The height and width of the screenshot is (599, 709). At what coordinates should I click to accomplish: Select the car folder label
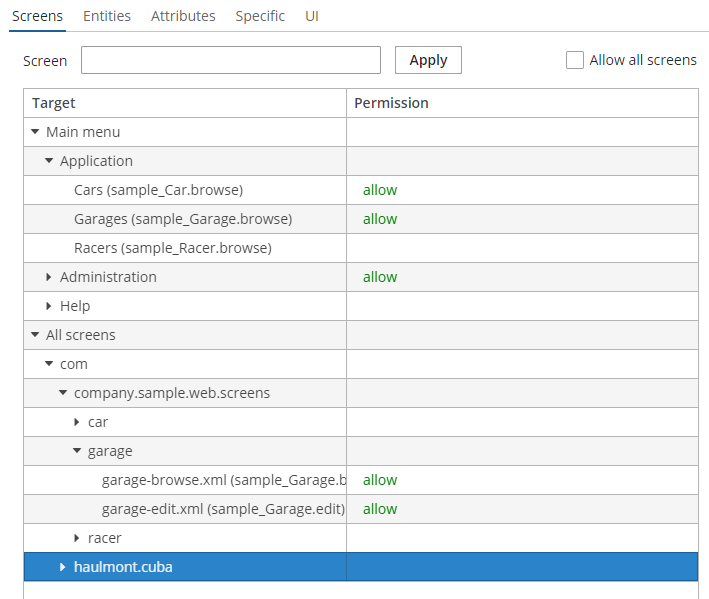[98, 422]
